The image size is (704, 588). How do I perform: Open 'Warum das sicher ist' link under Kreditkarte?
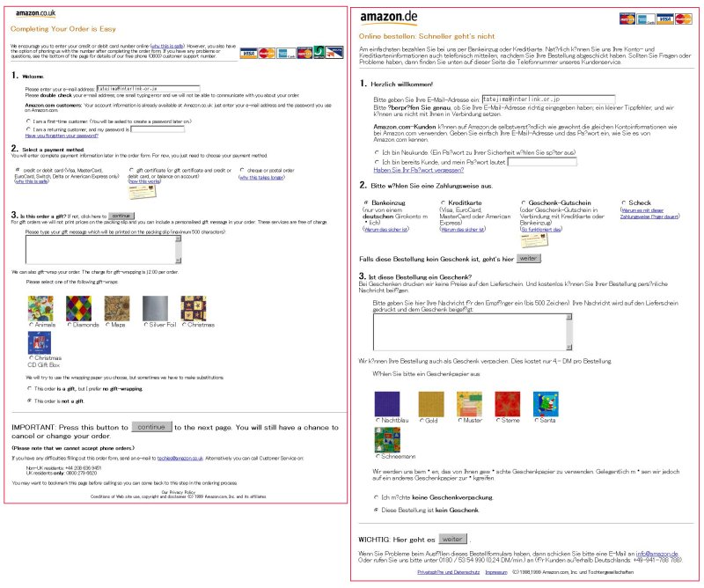pyautogui.click(x=462, y=229)
